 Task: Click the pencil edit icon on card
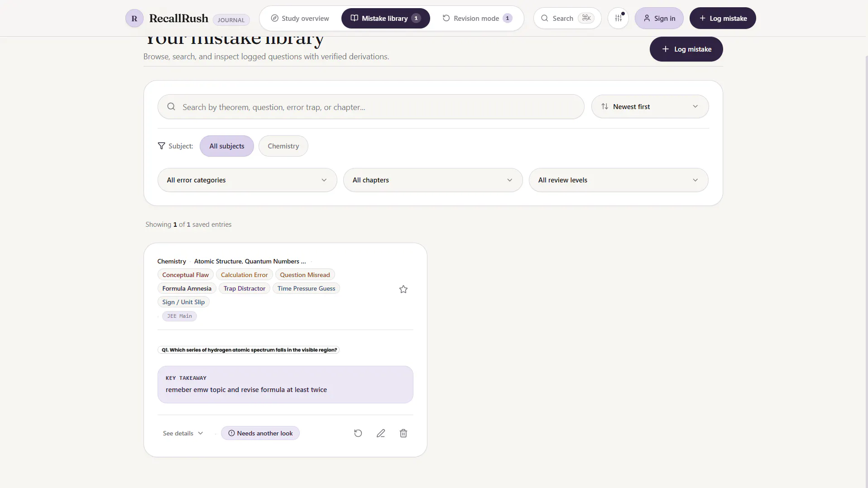point(380,433)
